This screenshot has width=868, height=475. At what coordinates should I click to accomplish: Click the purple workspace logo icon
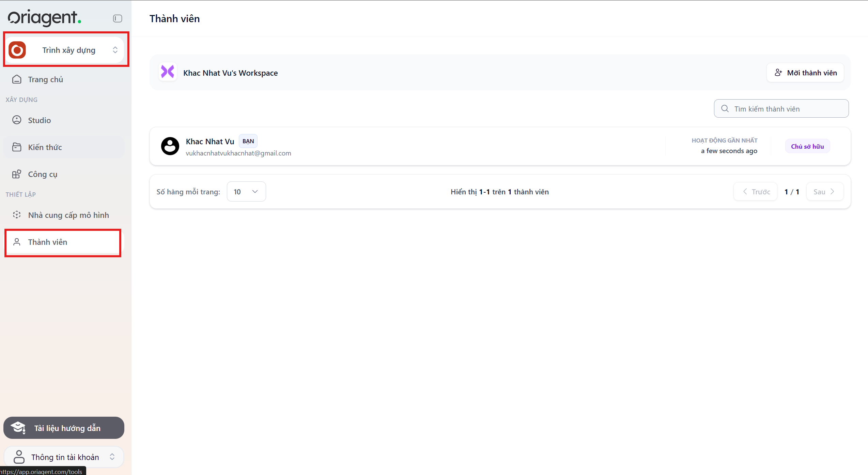point(168,72)
